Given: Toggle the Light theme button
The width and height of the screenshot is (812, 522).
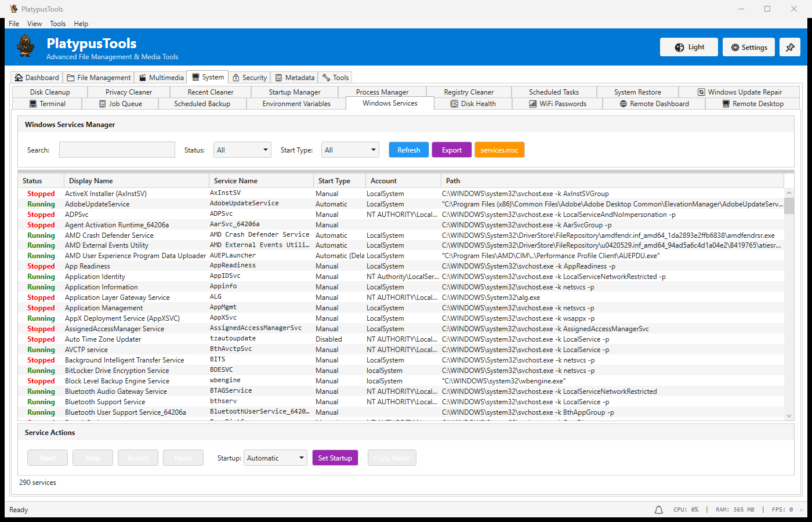Looking at the screenshot, I should click(x=688, y=48).
